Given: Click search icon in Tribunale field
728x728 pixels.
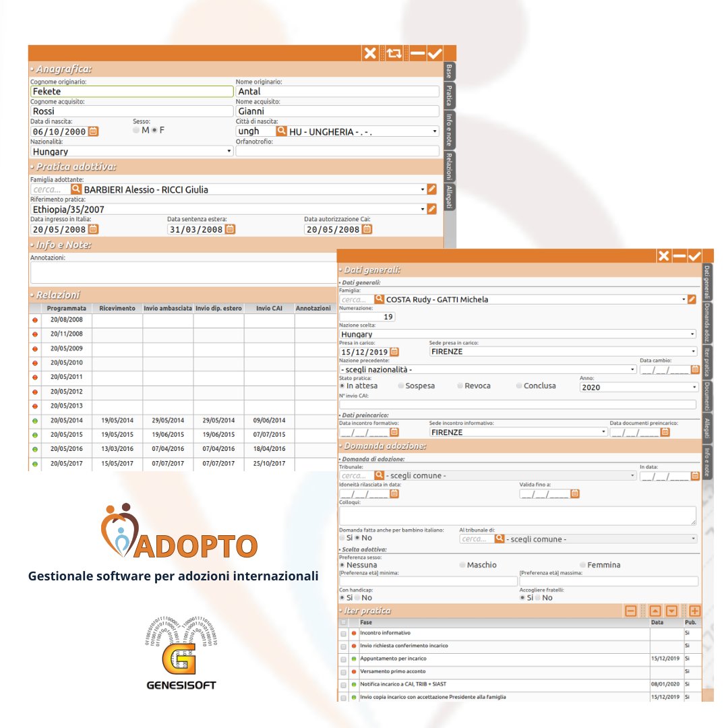Looking at the screenshot, I should (x=380, y=475).
